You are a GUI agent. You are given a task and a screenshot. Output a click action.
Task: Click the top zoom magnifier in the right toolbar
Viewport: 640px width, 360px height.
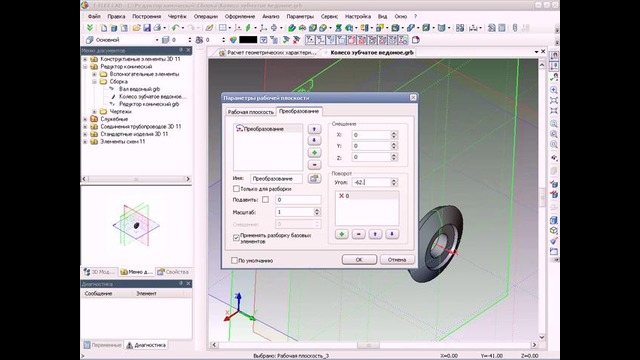pyautogui.click(x=554, y=90)
